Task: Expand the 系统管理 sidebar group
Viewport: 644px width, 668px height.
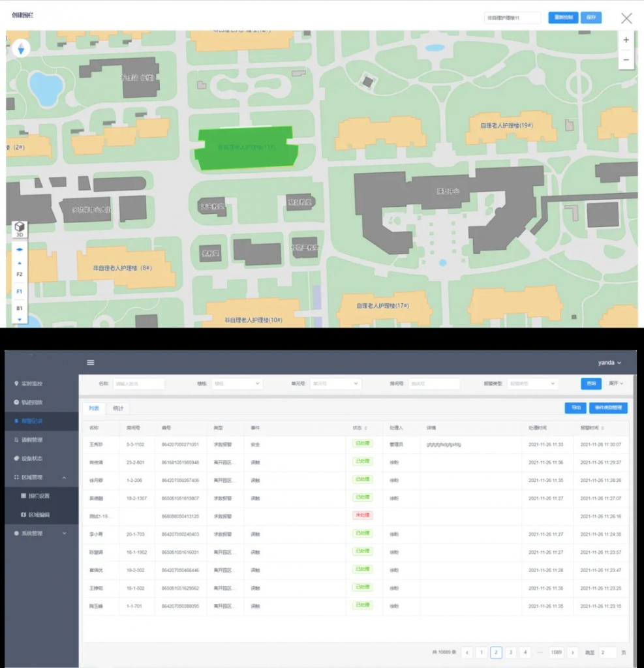Action: point(64,534)
